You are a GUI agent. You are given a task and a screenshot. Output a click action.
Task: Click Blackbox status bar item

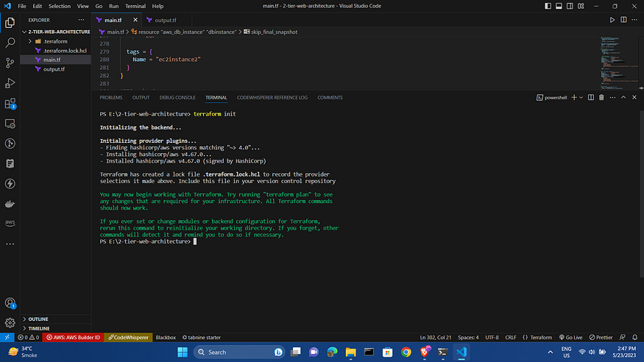click(x=166, y=338)
